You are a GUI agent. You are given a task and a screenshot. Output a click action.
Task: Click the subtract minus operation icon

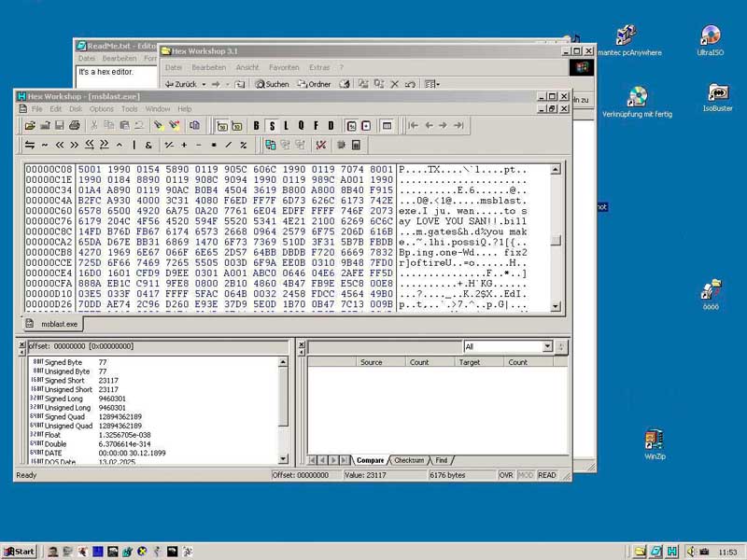click(x=199, y=146)
